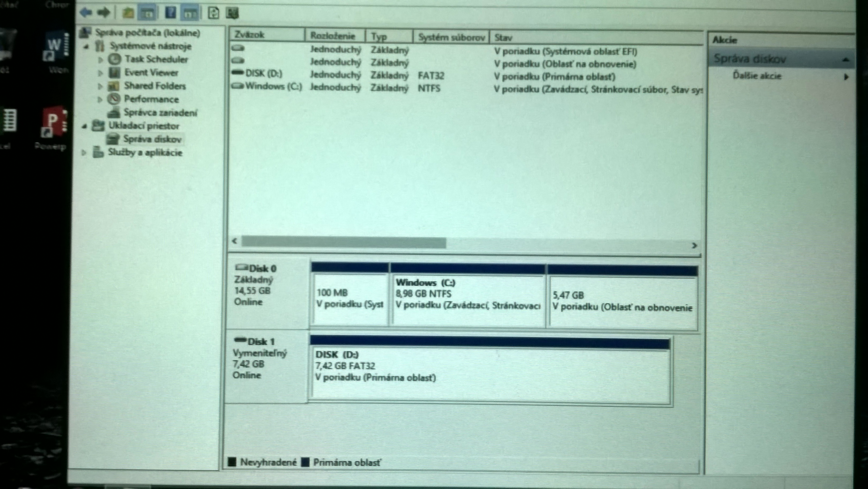Collapse the Ukladací priestor tree node
This screenshot has height=489, width=868.
point(84,126)
